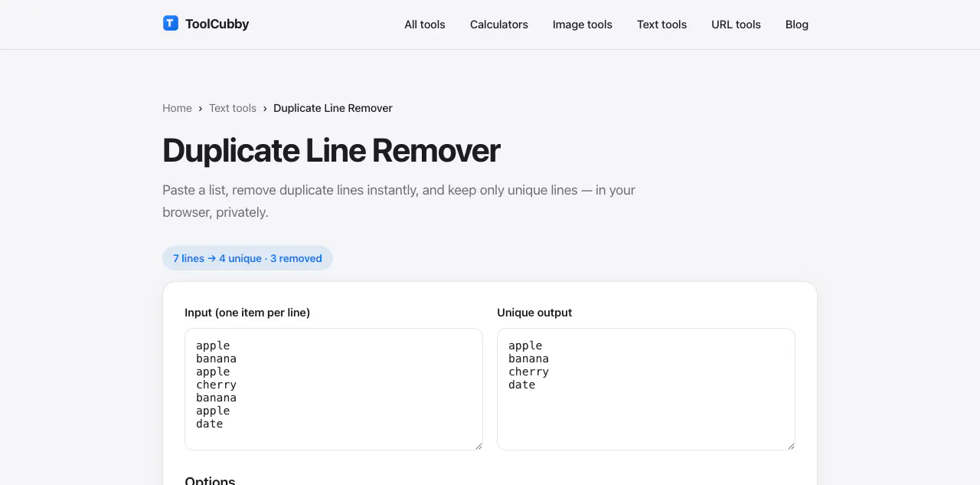
Task: Open Image tools in the top navigation
Action: pos(583,25)
